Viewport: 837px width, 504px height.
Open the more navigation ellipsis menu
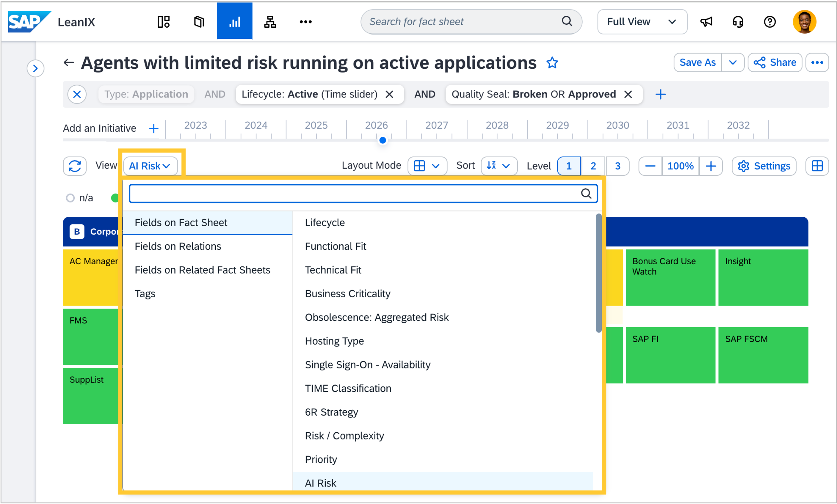click(305, 22)
